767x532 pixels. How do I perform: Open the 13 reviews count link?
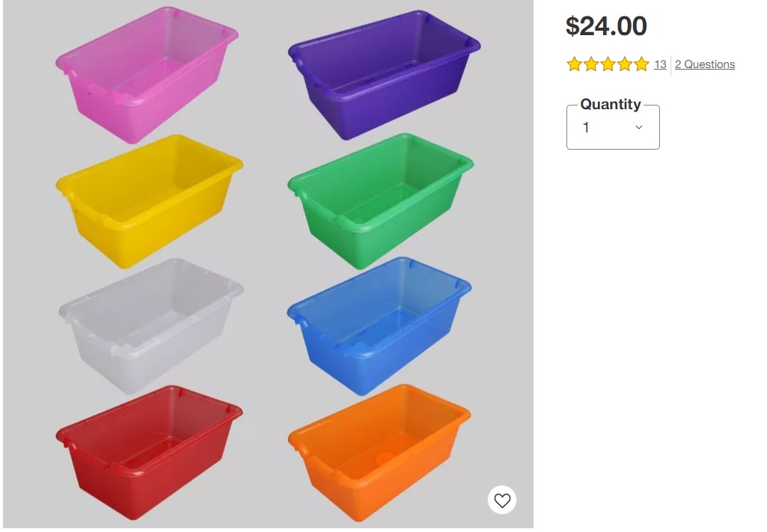pos(660,64)
